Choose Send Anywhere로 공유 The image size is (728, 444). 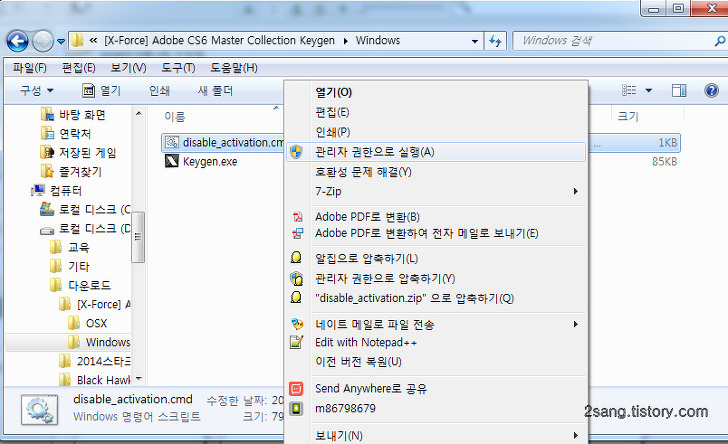tap(436, 388)
